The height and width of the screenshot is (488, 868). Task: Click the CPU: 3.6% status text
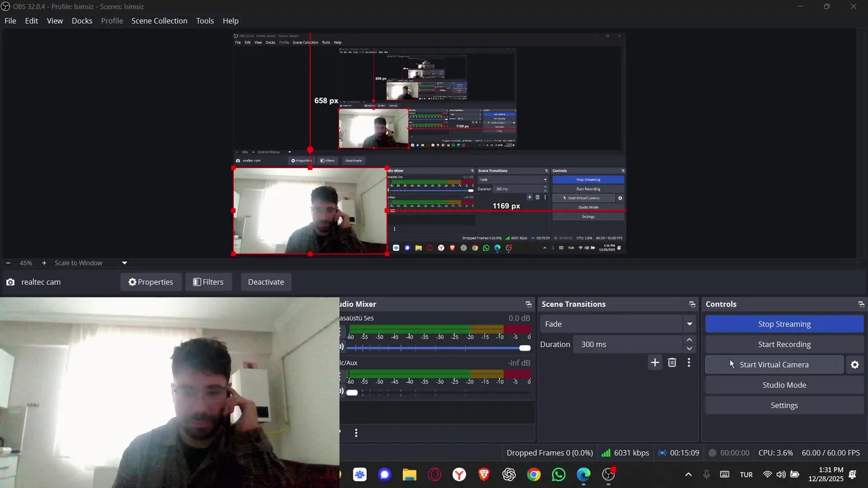(x=775, y=453)
